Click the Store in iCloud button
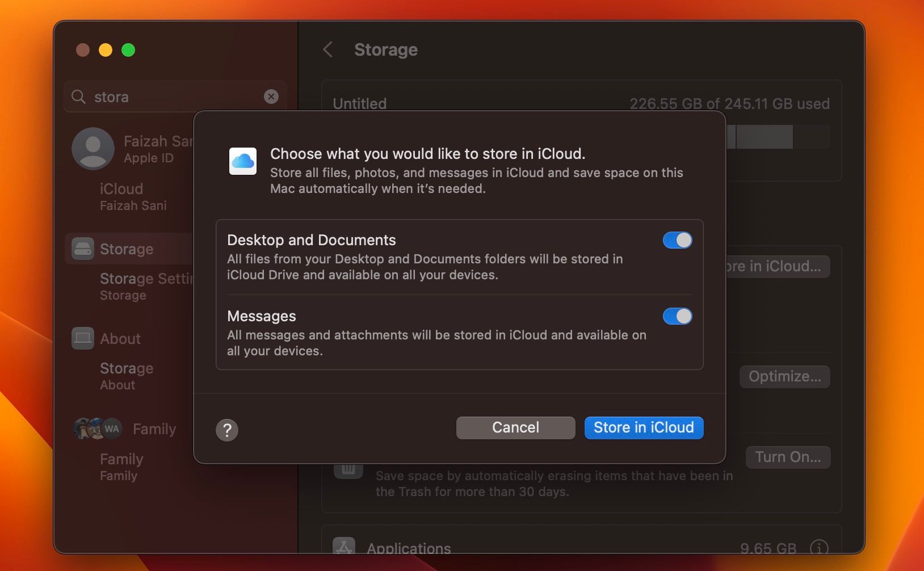The height and width of the screenshot is (571, 924). [644, 427]
